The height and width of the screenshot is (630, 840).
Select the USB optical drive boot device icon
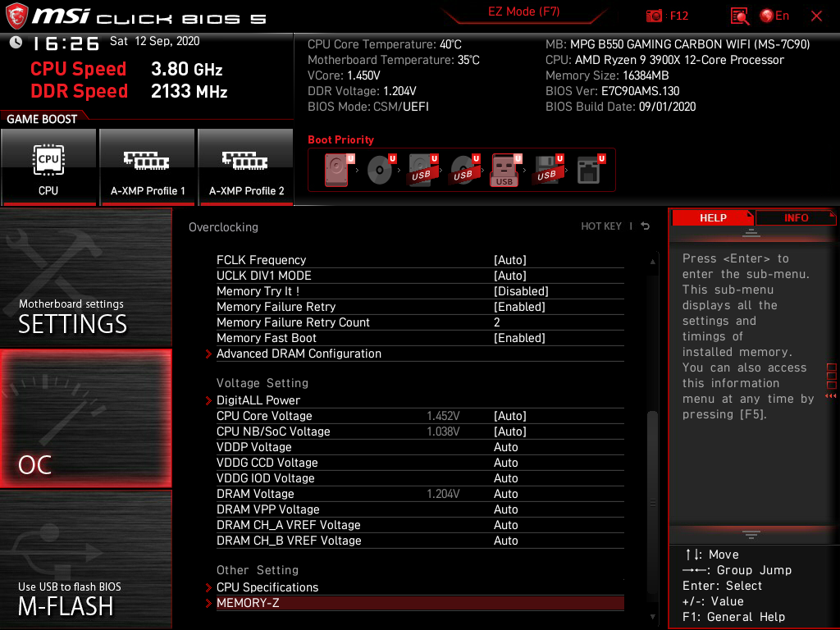click(464, 170)
